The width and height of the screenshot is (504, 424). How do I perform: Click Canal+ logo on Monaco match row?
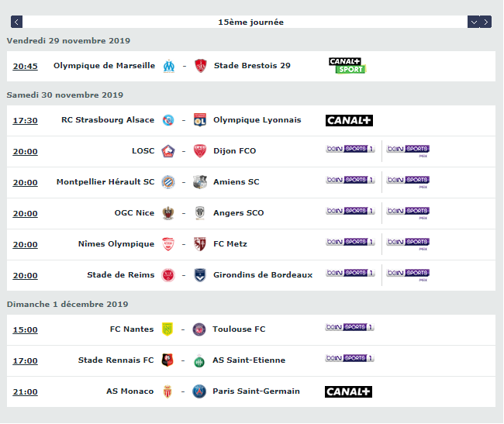348,391
